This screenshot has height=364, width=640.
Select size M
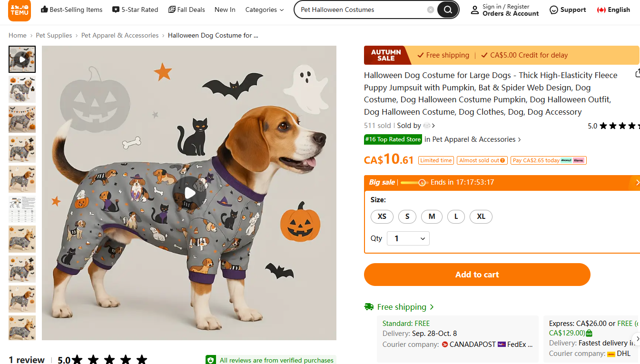432,216
